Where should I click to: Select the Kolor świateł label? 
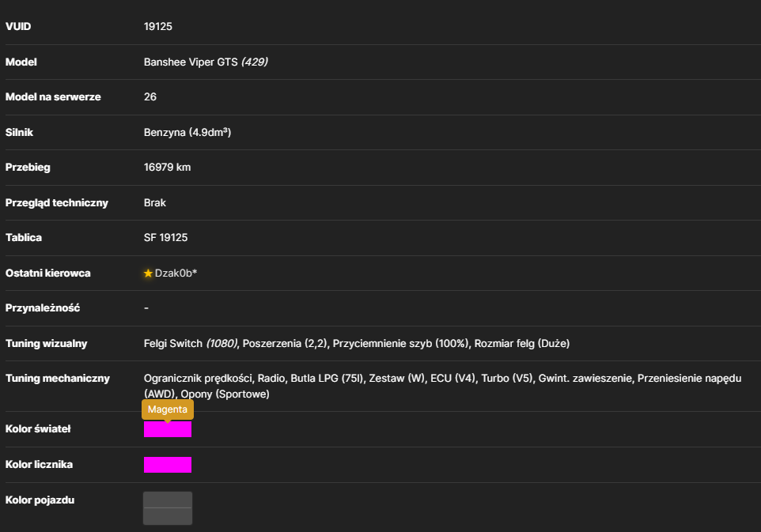(38, 428)
